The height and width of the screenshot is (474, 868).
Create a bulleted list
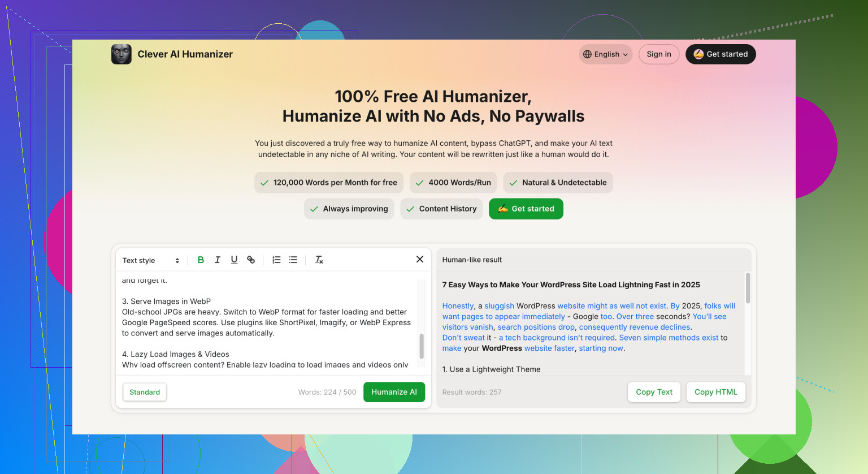pos(293,260)
